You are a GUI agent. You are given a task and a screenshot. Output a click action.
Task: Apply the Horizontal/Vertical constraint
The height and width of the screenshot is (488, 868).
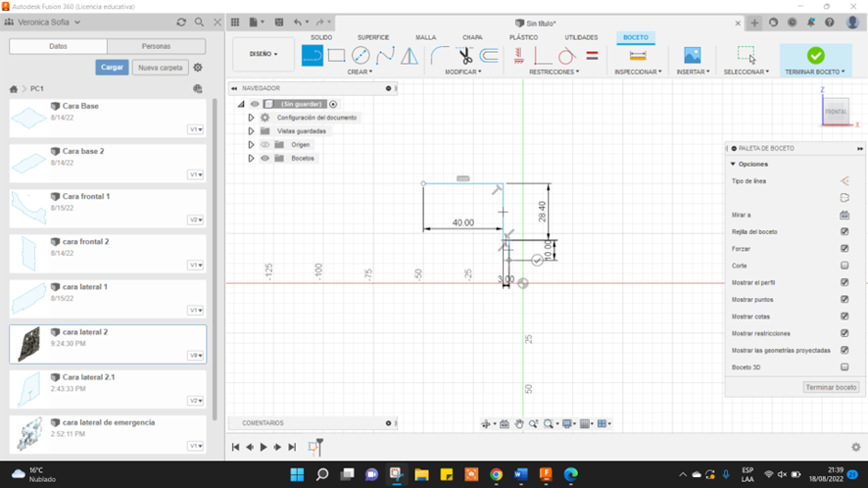pos(518,56)
